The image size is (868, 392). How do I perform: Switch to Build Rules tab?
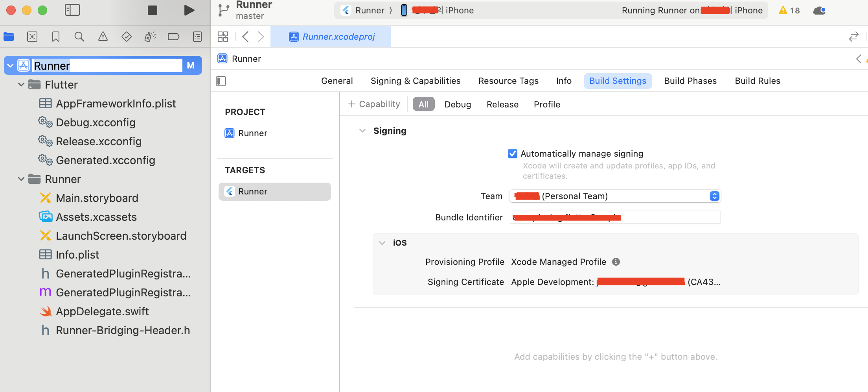(x=758, y=81)
